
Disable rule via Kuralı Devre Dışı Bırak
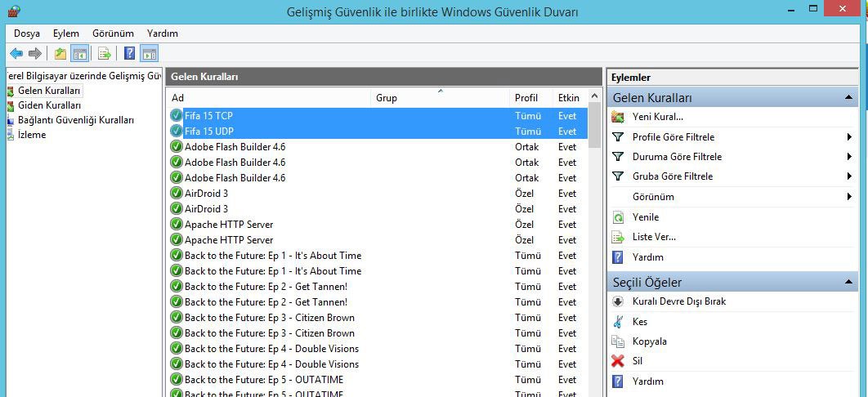(x=678, y=301)
